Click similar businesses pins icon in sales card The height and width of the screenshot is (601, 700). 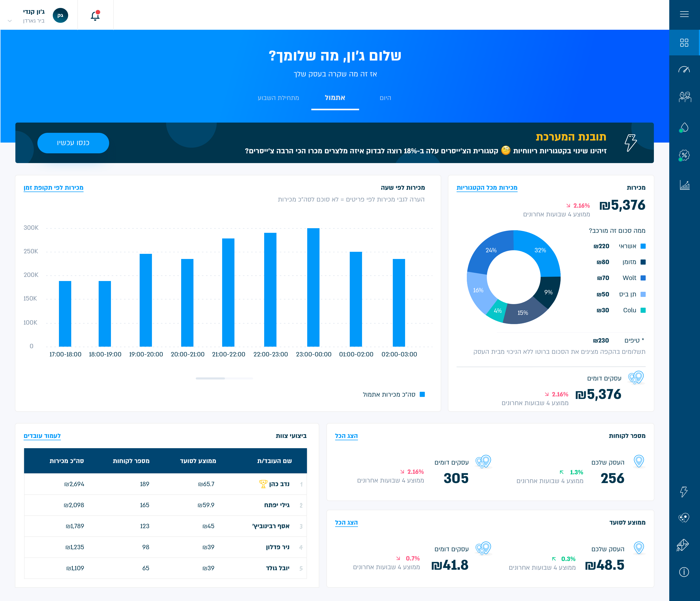[636, 378]
